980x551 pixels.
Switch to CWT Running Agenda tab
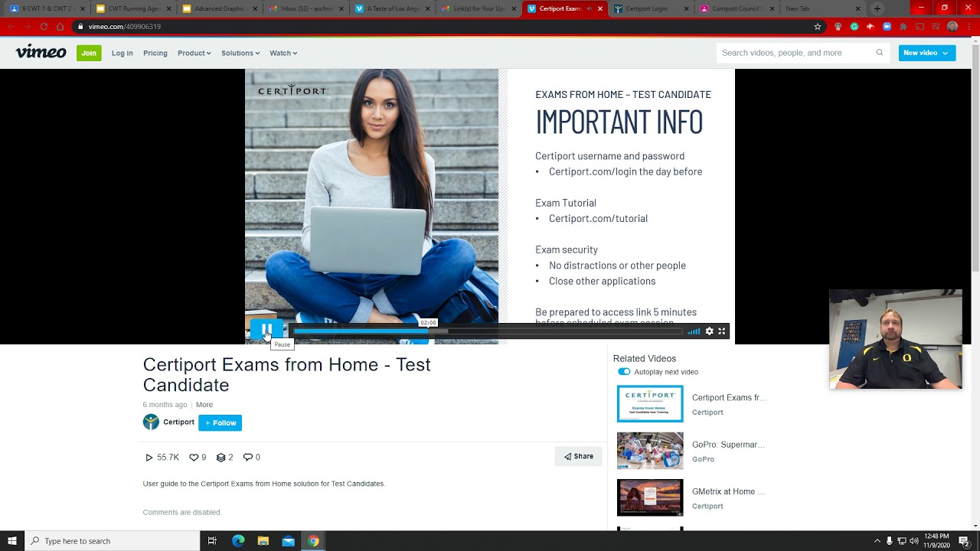tap(132, 8)
